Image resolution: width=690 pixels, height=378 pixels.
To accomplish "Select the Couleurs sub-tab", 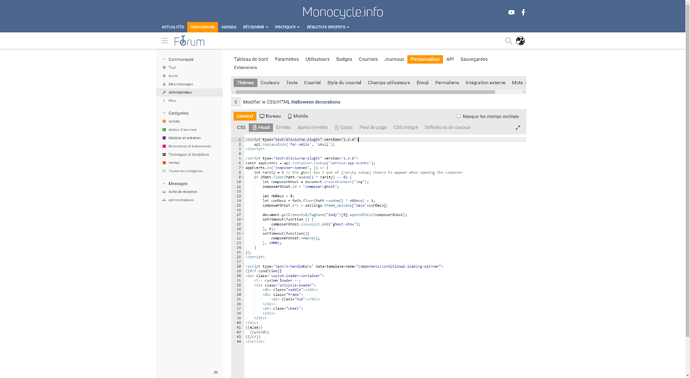I will tap(270, 83).
